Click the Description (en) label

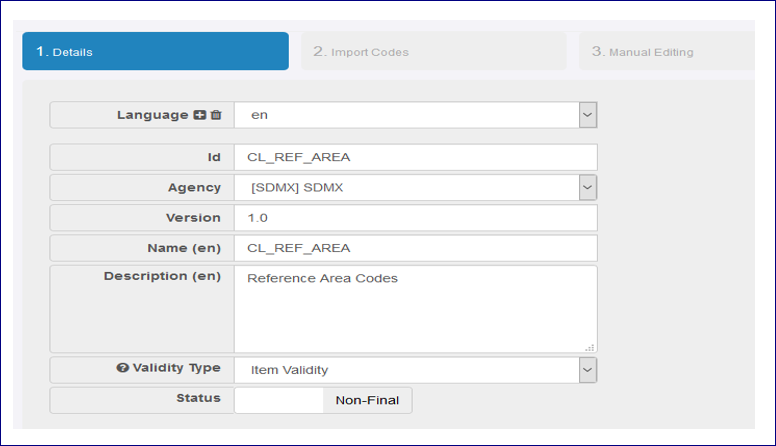(x=162, y=276)
